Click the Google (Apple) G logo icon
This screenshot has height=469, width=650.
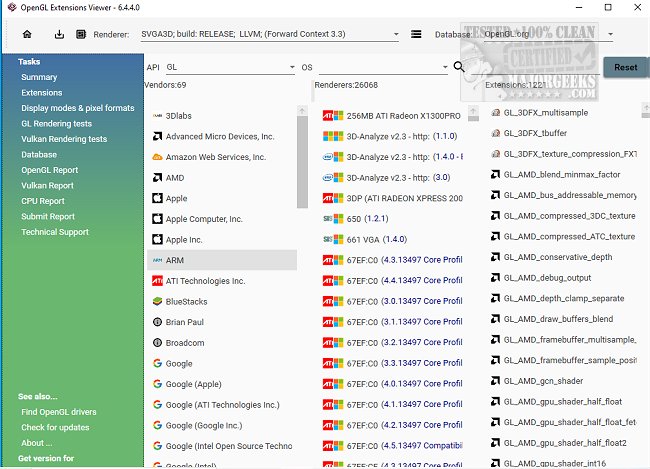tap(157, 384)
